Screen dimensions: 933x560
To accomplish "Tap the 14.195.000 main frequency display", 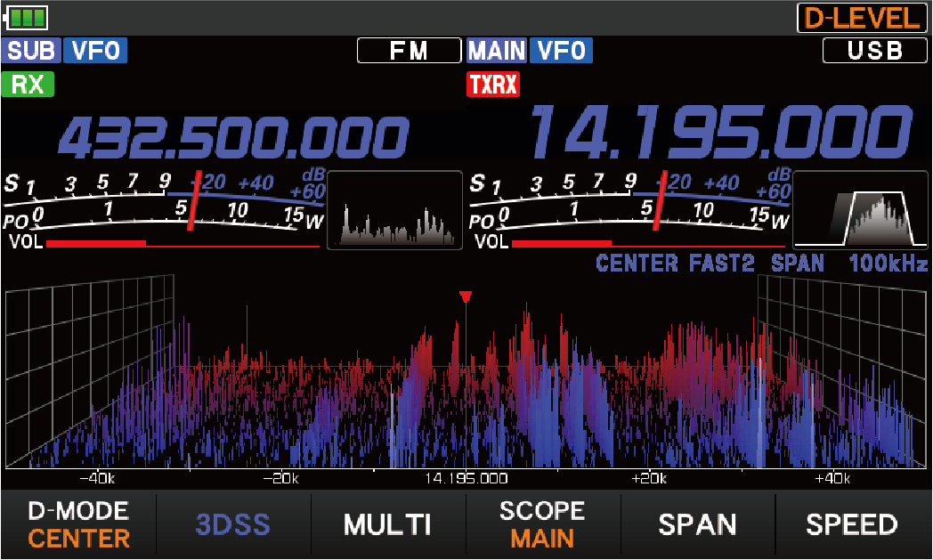I will click(x=721, y=134).
